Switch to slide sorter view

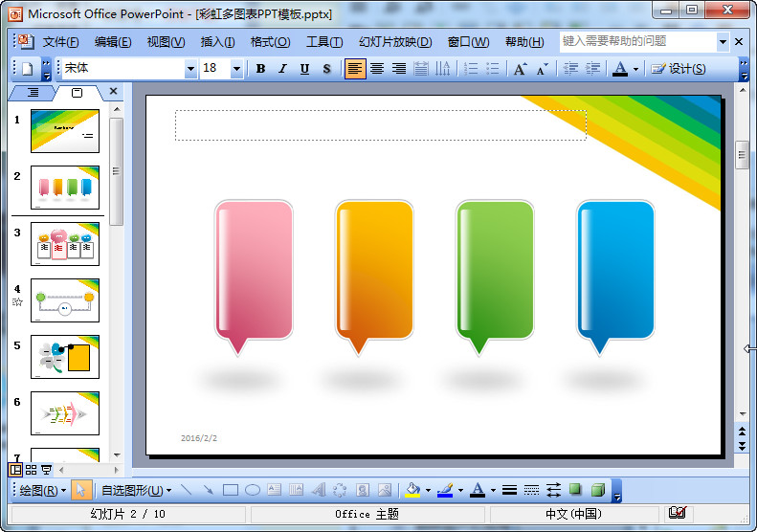click(31, 470)
